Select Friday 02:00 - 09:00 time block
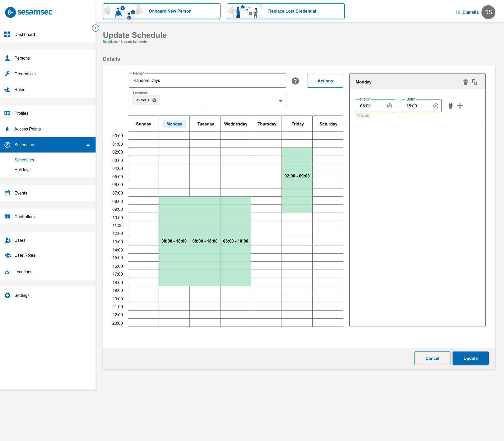 [x=297, y=176]
